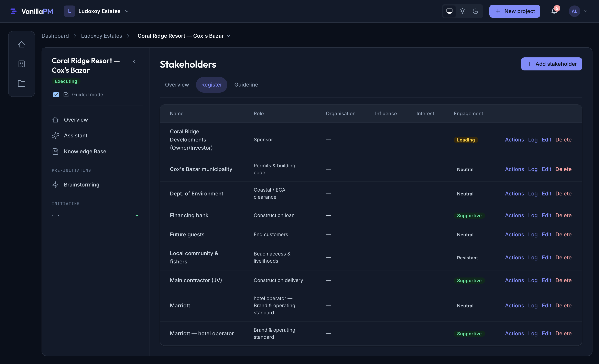The width and height of the screenshot is (599, 364).
Task: Open notifications bell
Action: [x=554, y=11]
